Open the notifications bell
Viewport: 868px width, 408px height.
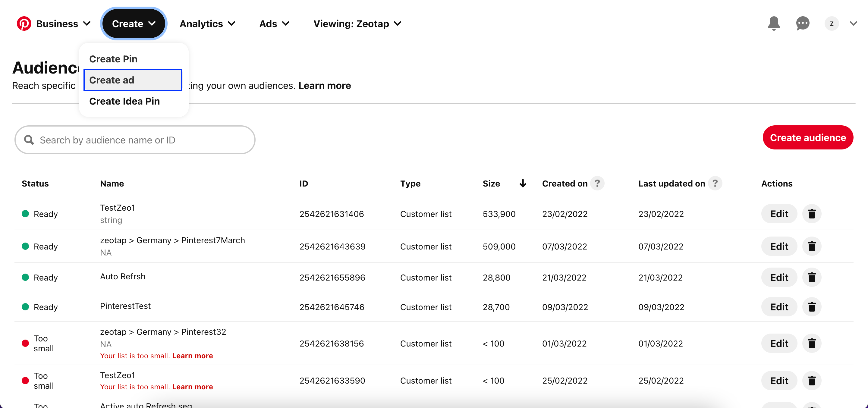(x=774, y=23)
